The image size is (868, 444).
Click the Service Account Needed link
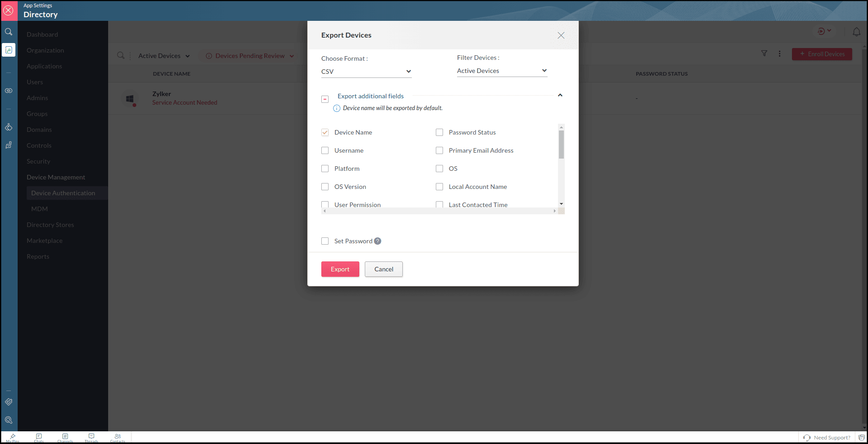click(185, 102)
